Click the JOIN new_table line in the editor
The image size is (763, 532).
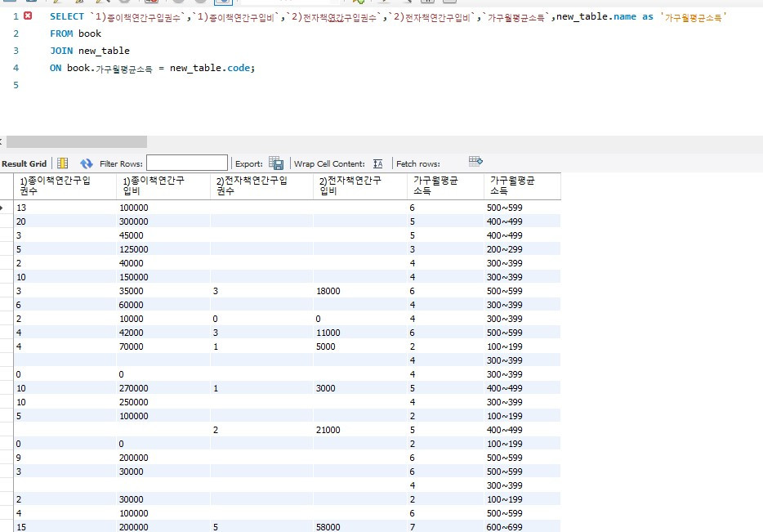[90, 51]
